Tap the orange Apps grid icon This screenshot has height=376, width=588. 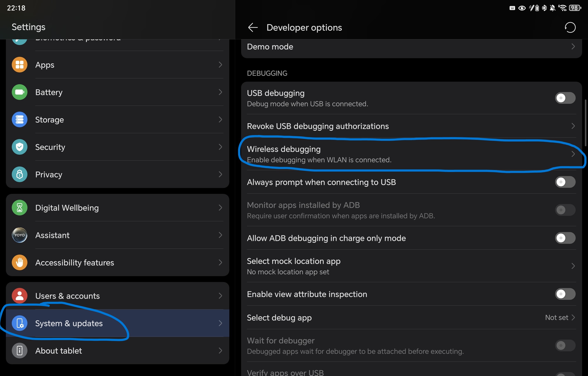[20, 65]
